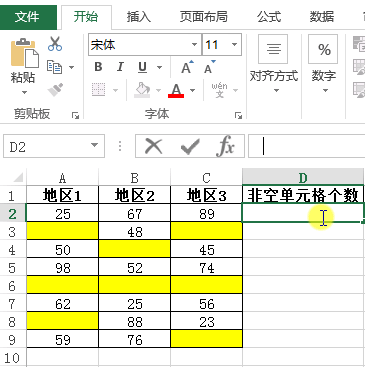This screenshot has height=367, width=365.
Task: Open the number (数字) percent group
Action: click(324, 64)
